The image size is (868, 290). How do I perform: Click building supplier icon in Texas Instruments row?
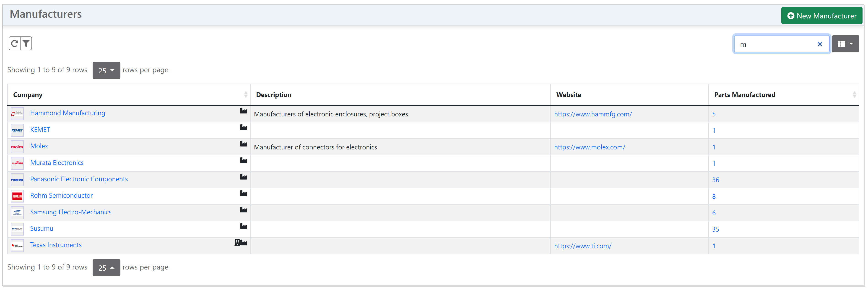click(237, 242)
